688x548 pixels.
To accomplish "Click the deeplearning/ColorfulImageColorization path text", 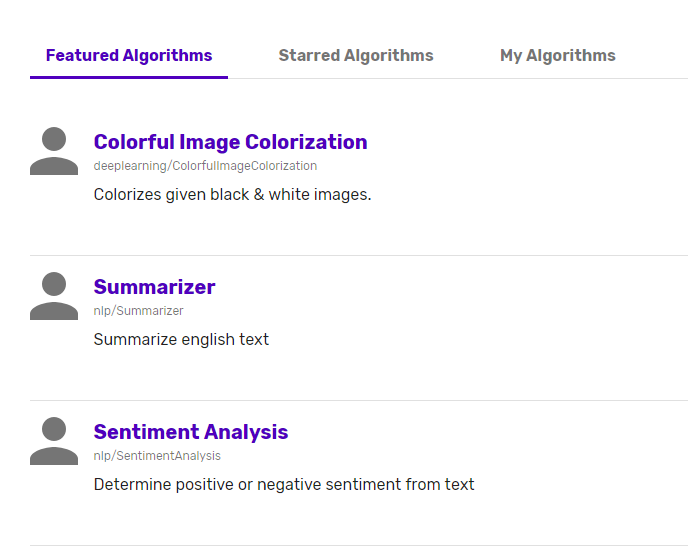I will tap(205, 166).
